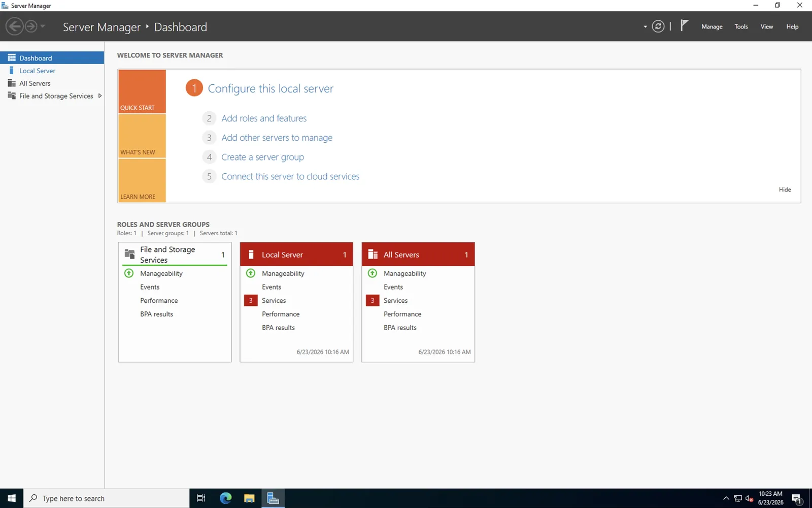The width and height of the screenshot is (812, 508).
Task: Open Performance in File and Storage tile
Action: [x=159, y=301]
